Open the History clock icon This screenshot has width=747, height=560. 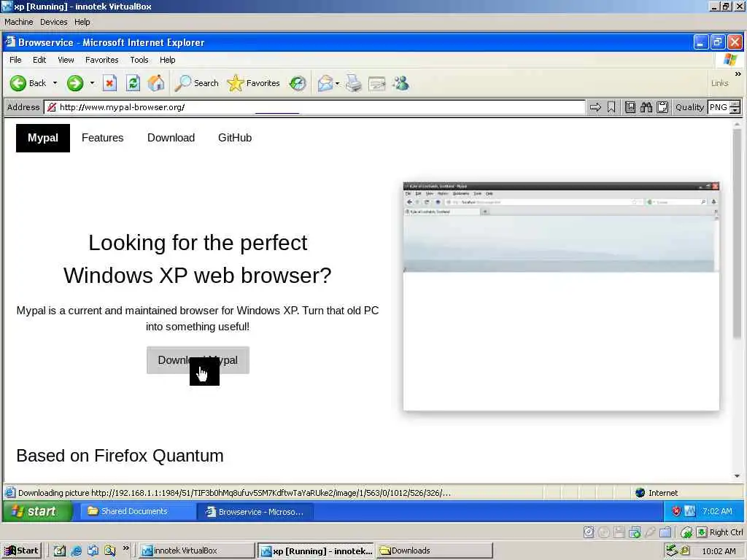[298, 83]
